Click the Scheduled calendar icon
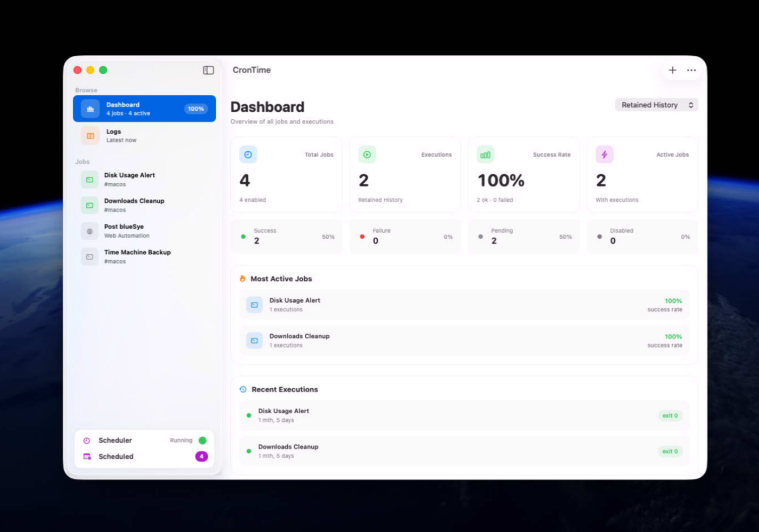 (87, 457)
